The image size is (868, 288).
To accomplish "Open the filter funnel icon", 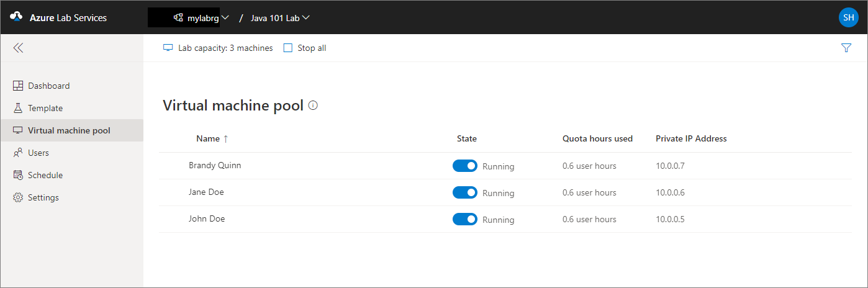I will 846,48.
